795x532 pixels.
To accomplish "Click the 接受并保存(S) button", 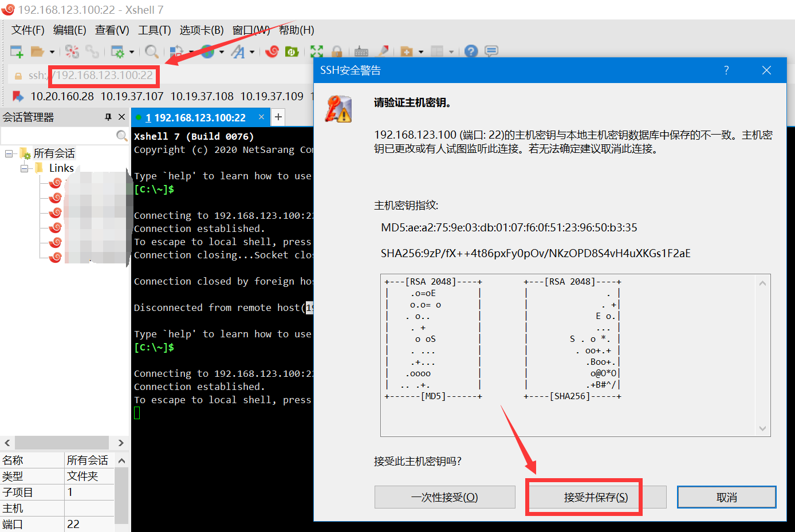I will [x=596, y=497].
